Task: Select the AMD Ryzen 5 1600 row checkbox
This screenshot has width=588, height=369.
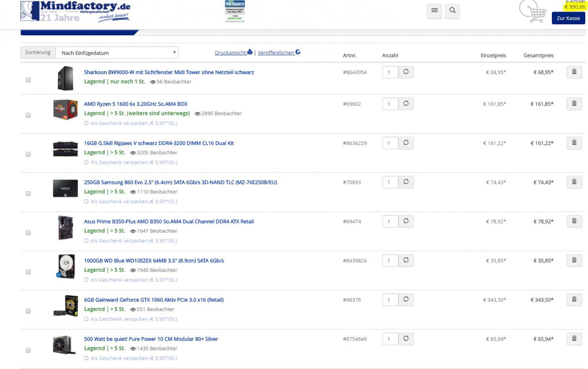Action: coord(28,115)
